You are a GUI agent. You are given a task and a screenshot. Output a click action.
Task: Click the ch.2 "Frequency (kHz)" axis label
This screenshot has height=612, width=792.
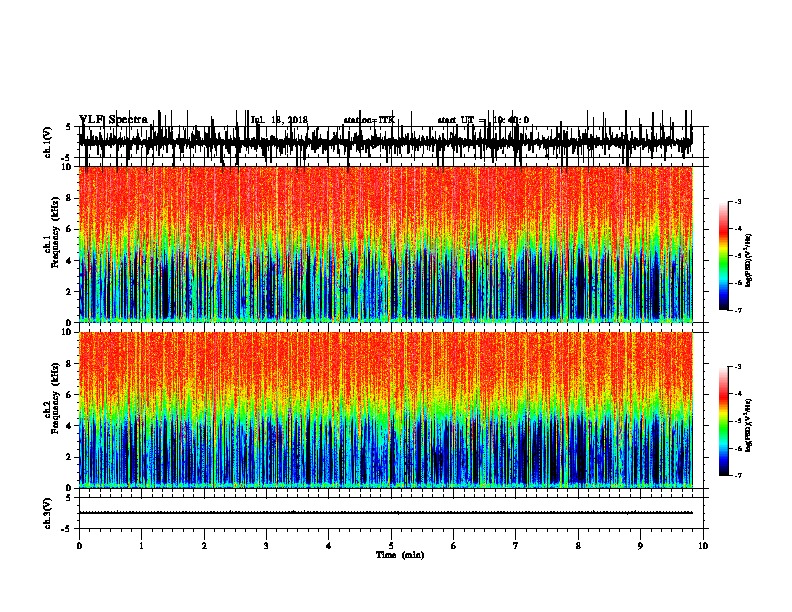click(x=55, y=397)
